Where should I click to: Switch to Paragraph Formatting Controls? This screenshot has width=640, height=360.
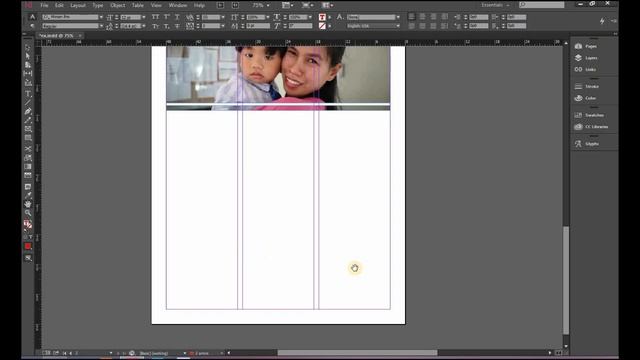point(32,26)
